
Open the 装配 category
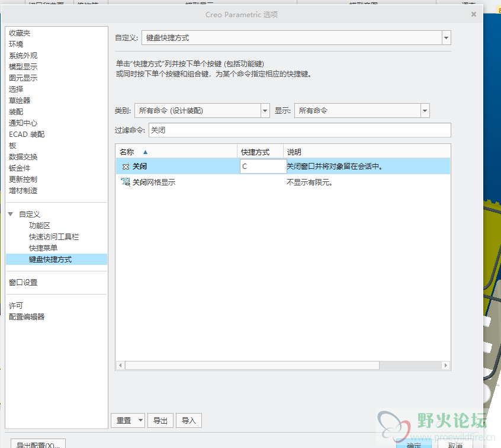coord(16,111)
